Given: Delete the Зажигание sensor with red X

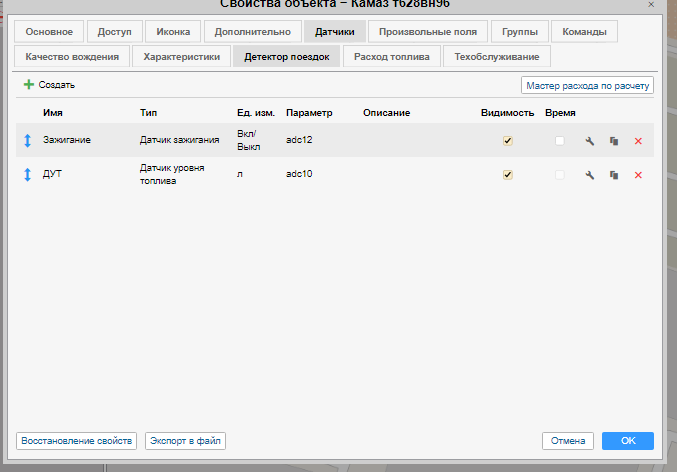Looking at the screenshot, I should [638, 141].
